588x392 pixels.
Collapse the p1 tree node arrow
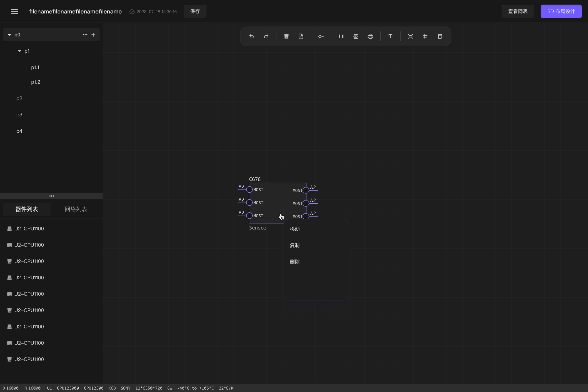19,51
